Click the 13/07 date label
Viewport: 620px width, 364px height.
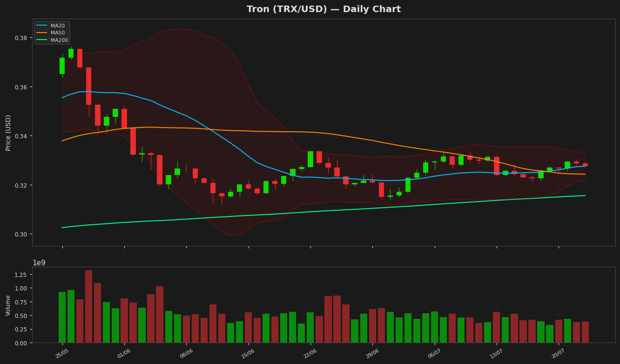pyautogui.click(x=496, y=354)
